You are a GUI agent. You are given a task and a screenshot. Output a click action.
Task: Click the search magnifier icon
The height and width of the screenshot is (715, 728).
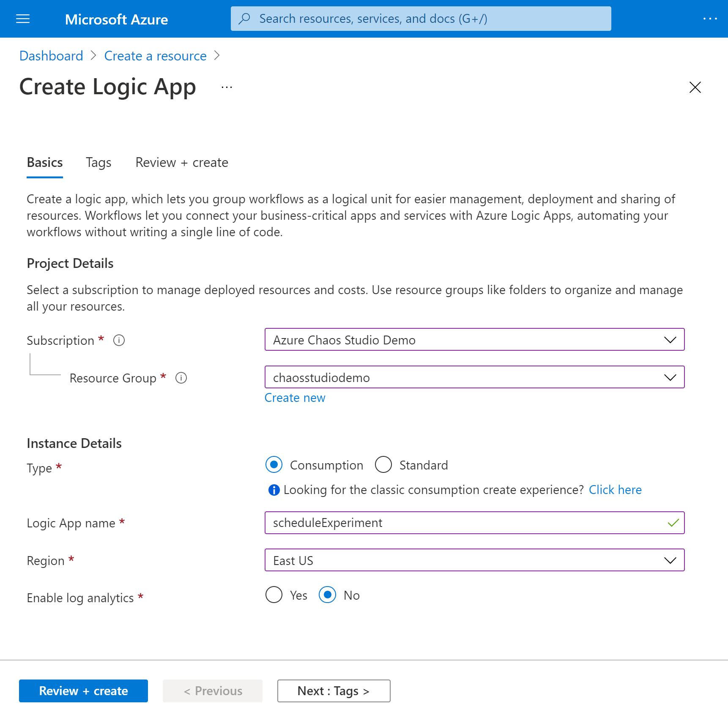coord(244,18)
